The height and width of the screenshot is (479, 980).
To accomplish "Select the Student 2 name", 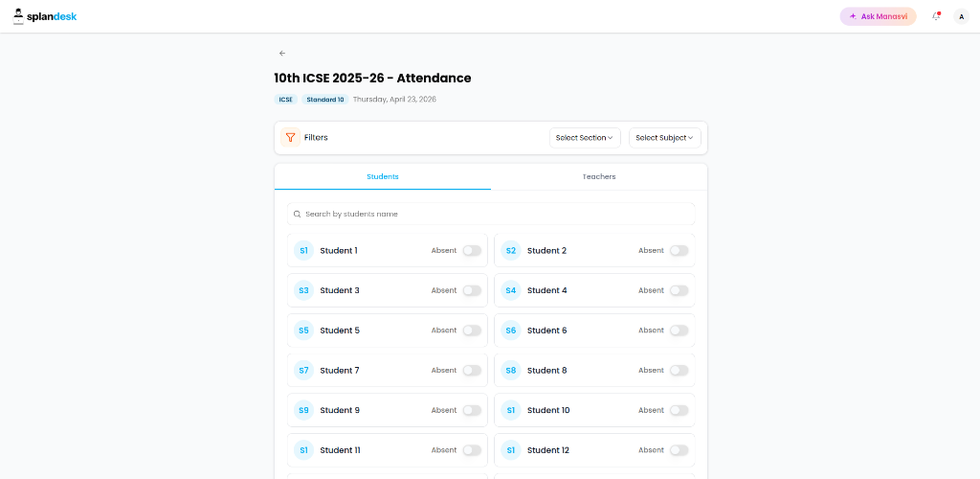I will pyautogui.click(x=546, y=251).
